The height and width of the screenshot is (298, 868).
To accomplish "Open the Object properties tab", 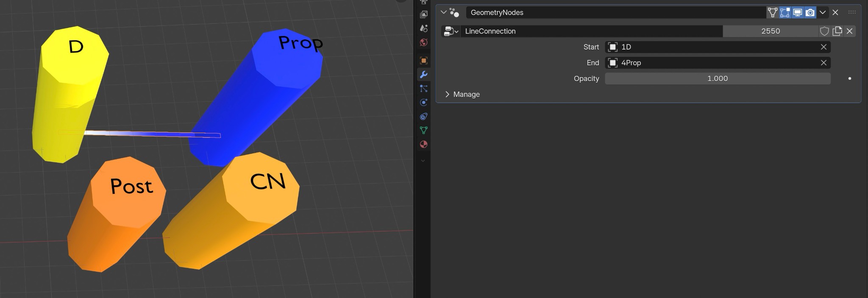I will [x=423, y=61].
